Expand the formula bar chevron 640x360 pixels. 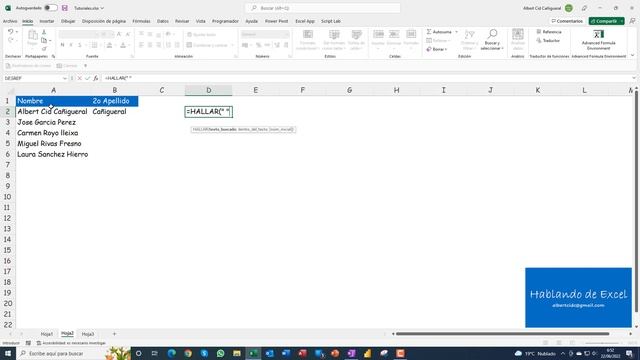tap(633, 78)
